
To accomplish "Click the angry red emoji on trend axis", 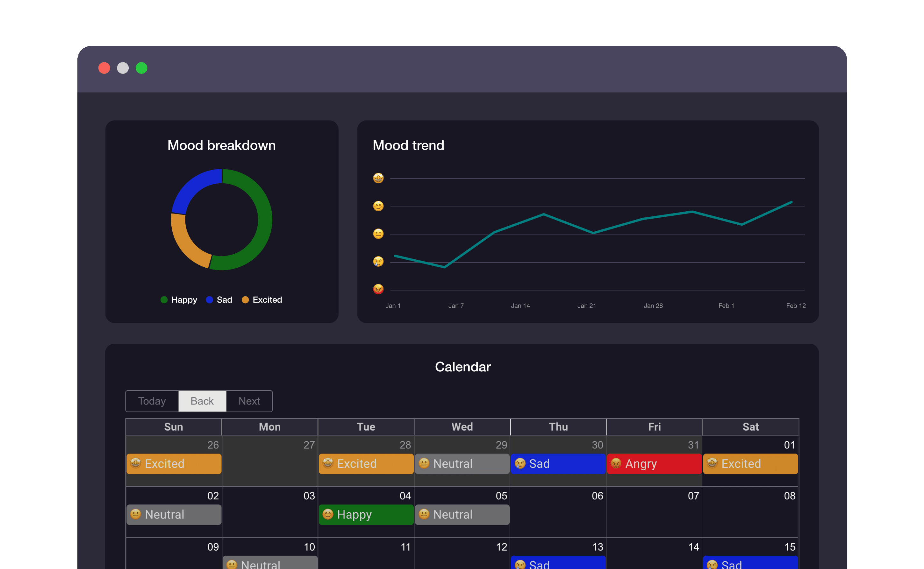I will pos(378,289).
